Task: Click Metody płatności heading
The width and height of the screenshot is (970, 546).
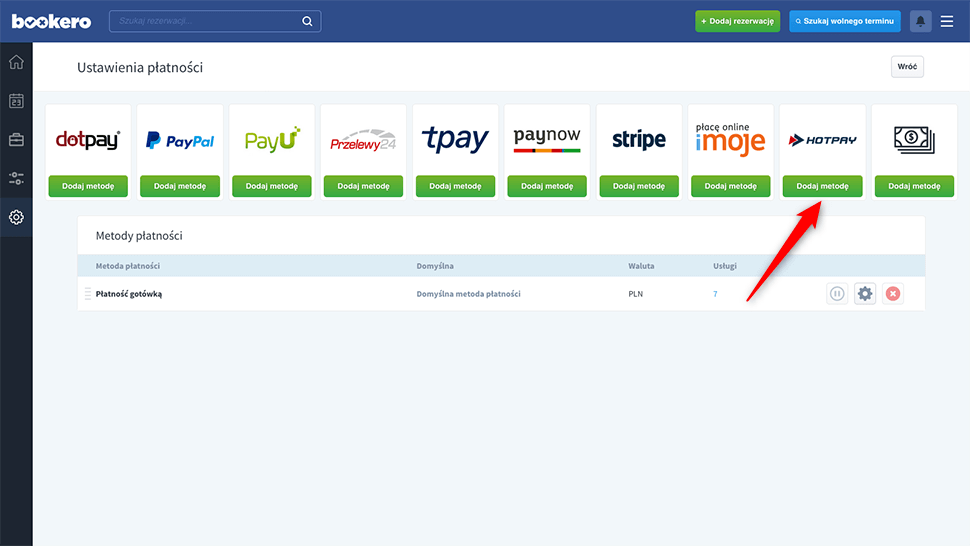Action: [139, 236]
